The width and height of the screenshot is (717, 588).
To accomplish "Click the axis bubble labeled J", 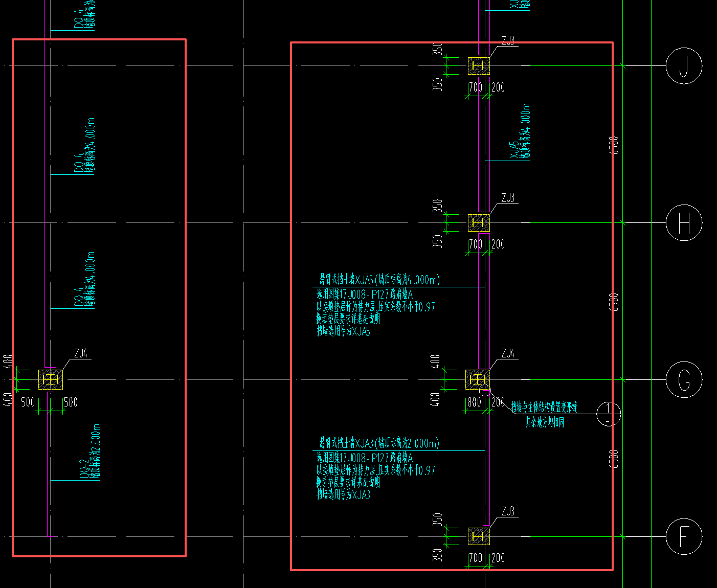I will 684,66.
